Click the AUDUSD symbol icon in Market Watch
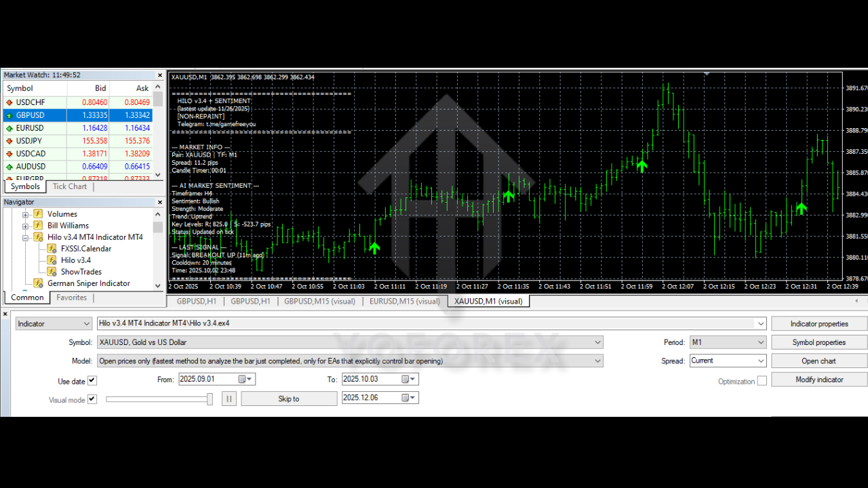Image resolution: width=868 pixels, height=488 pixels. tap(8, 166)
